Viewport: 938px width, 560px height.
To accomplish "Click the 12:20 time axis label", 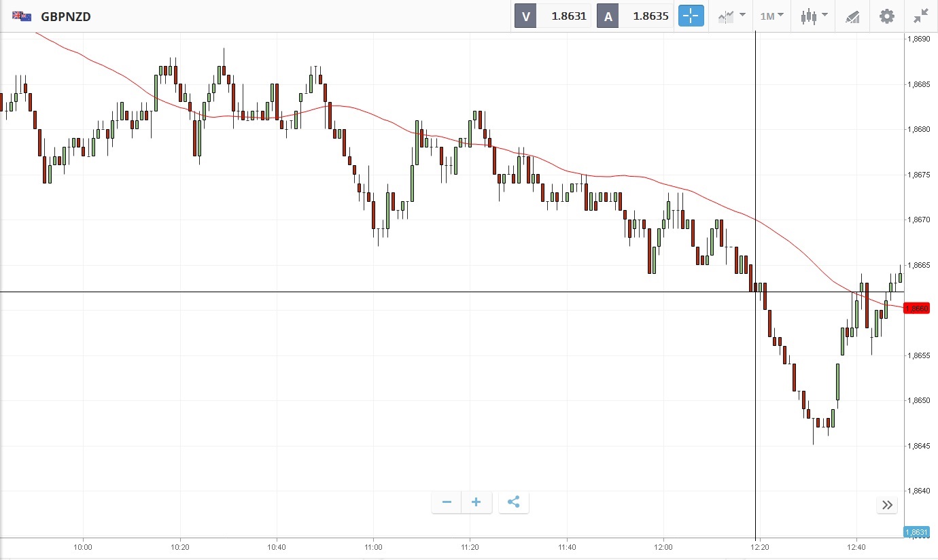I will point(760,547).
